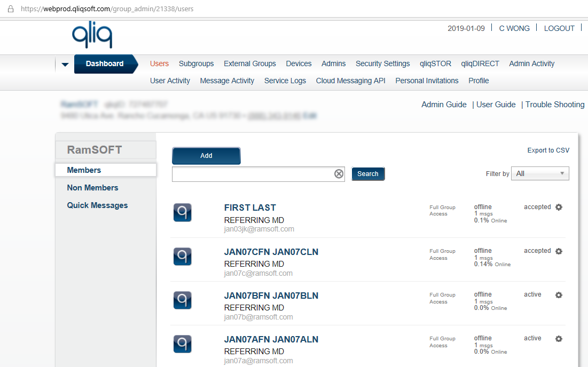Open gear menu for JAN07BFN JAN07BLN

(x=559, y=295)
